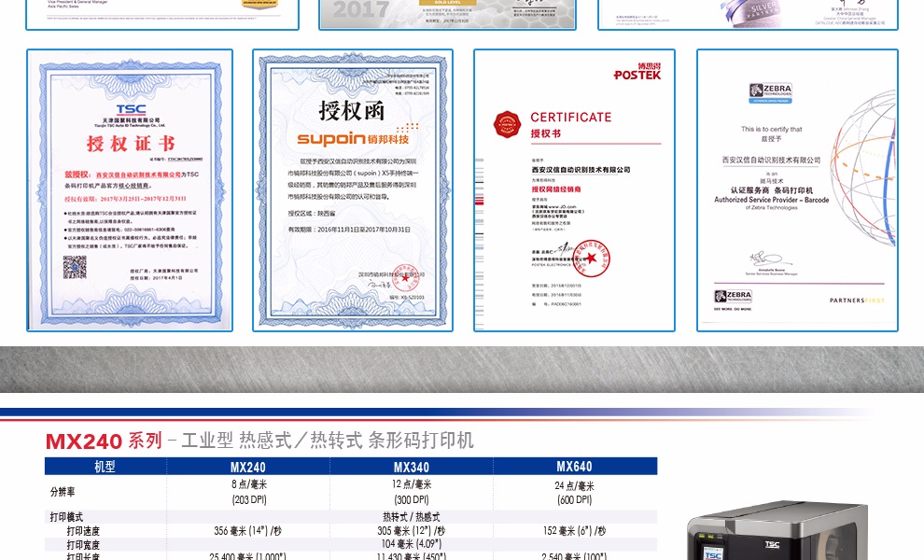Viewport: 924px width, 560px height.
Task: Click the MX240 系列 heading above the table
Action: click(104, 441)
